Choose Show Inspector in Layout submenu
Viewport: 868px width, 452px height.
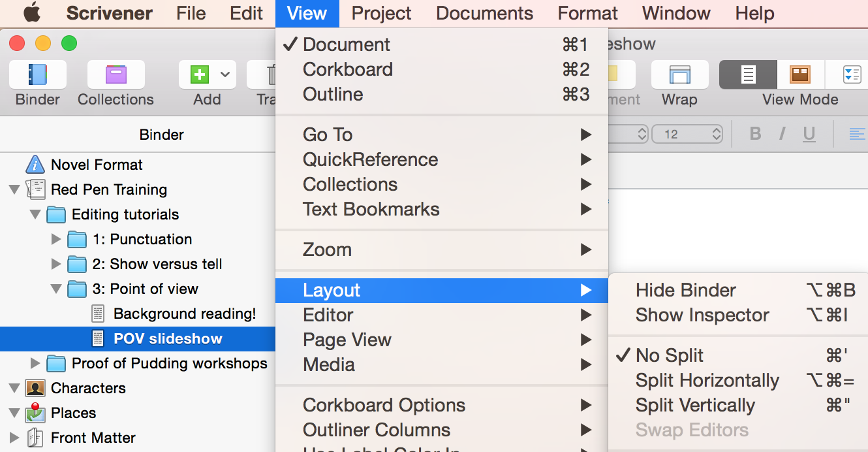coord(738,315)
